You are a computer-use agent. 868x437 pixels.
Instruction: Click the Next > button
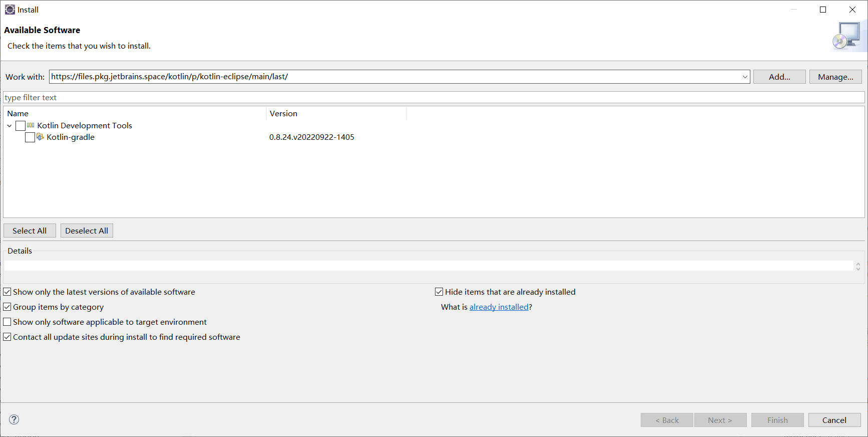tap(720, 420)
